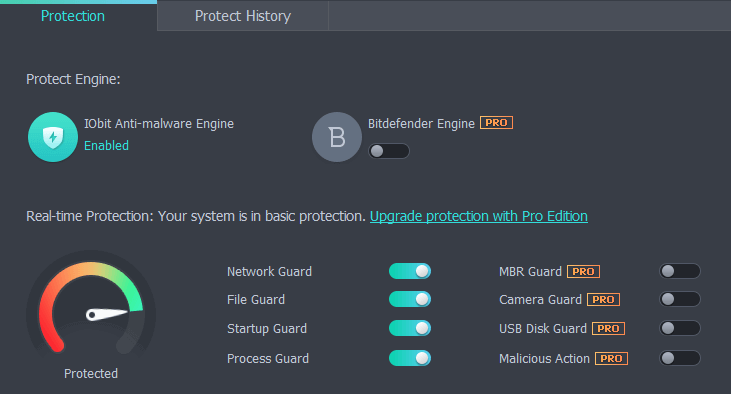
Task: Click the protection level gauge needle
Action: click(x=107, y=315)
